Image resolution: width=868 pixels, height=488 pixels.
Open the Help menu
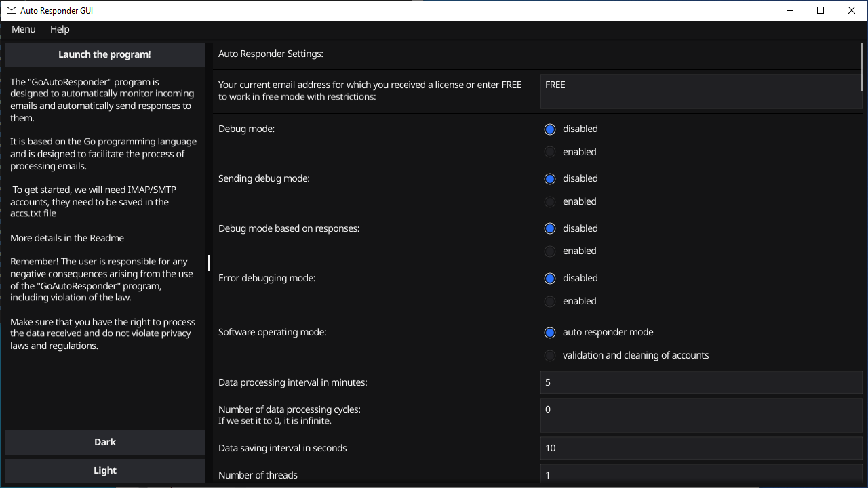point(60,29)
